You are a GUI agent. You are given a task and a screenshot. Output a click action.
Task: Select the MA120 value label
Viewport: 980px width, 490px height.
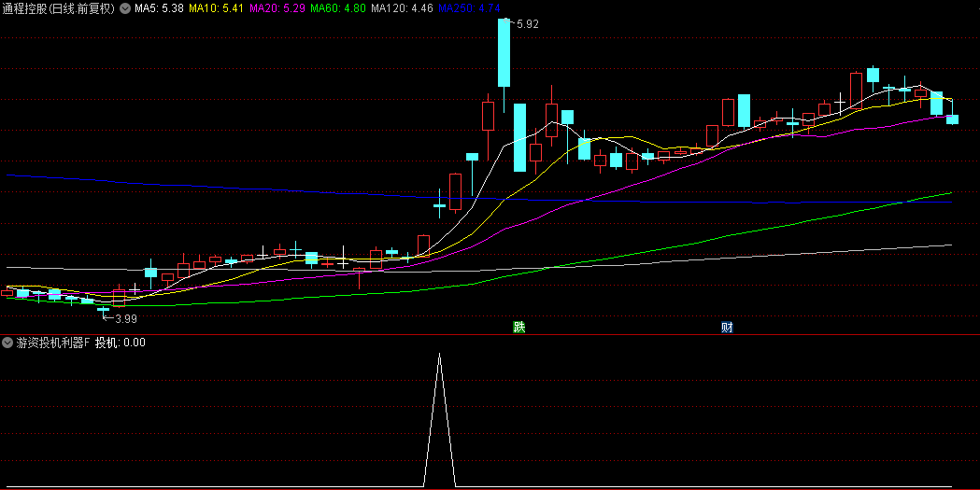(402, 8)
